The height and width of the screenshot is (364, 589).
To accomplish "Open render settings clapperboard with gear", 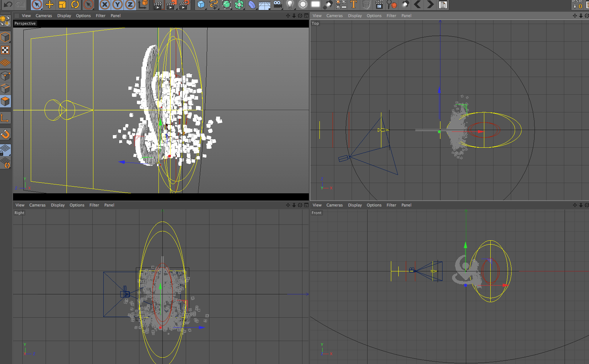I will pos(184,5).
